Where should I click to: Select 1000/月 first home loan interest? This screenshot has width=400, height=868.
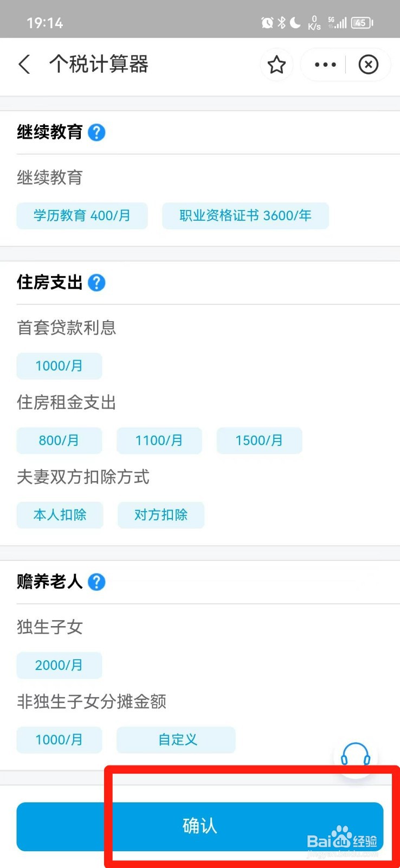[59, 366]
